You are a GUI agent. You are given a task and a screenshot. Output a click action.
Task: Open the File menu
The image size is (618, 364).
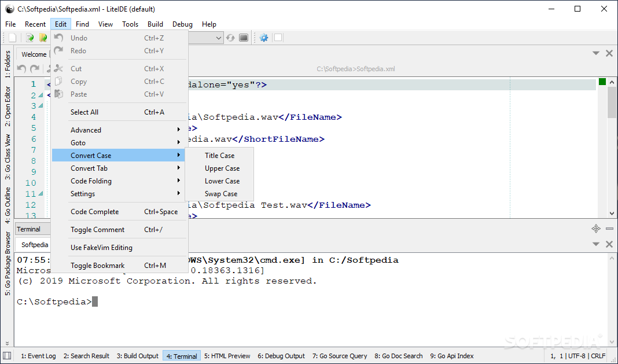tap(10, 24)
